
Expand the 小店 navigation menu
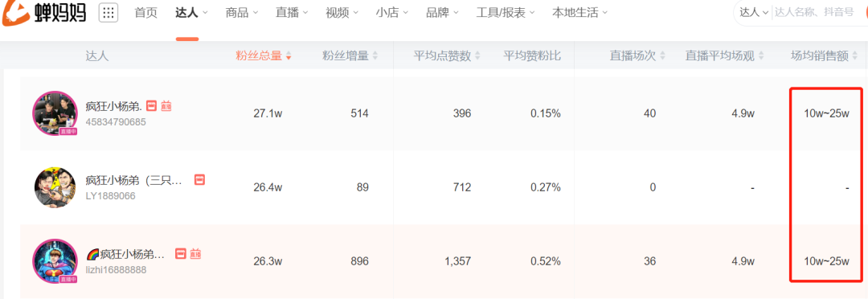(x=391, y=13)
